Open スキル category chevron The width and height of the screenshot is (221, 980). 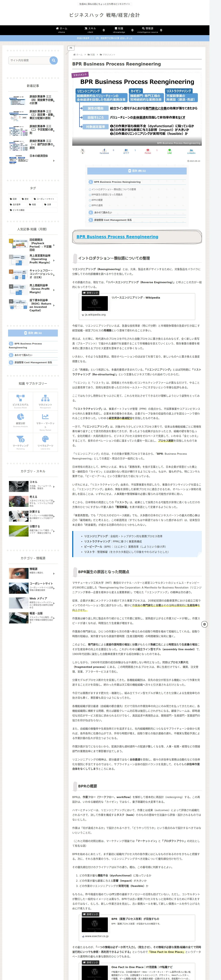(54, 486)
